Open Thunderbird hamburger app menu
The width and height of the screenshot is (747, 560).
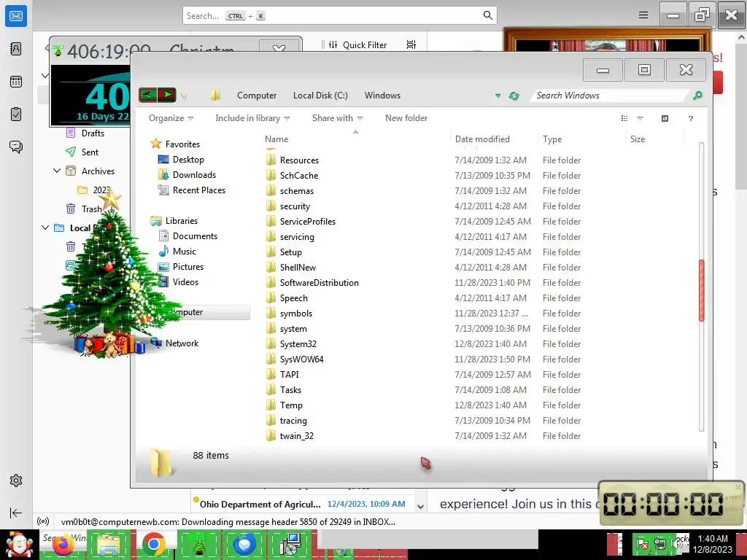pyautogui.click(x=643, y=15)
